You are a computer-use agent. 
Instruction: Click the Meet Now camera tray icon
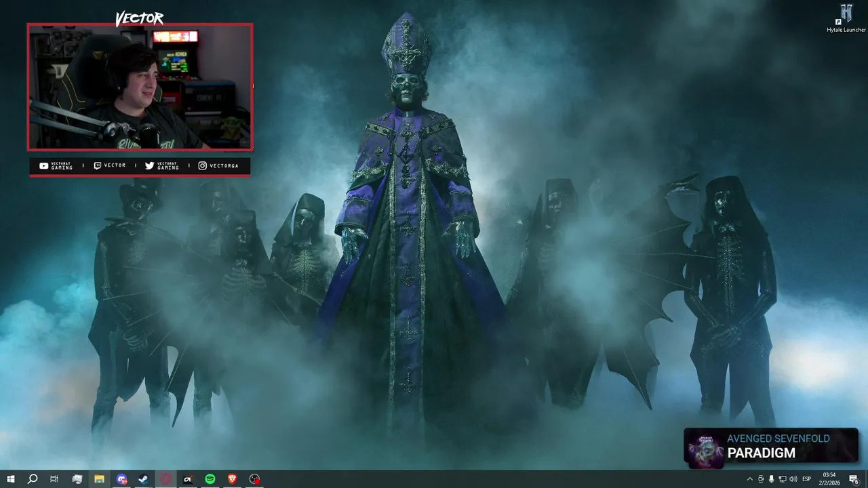point(760,479)
